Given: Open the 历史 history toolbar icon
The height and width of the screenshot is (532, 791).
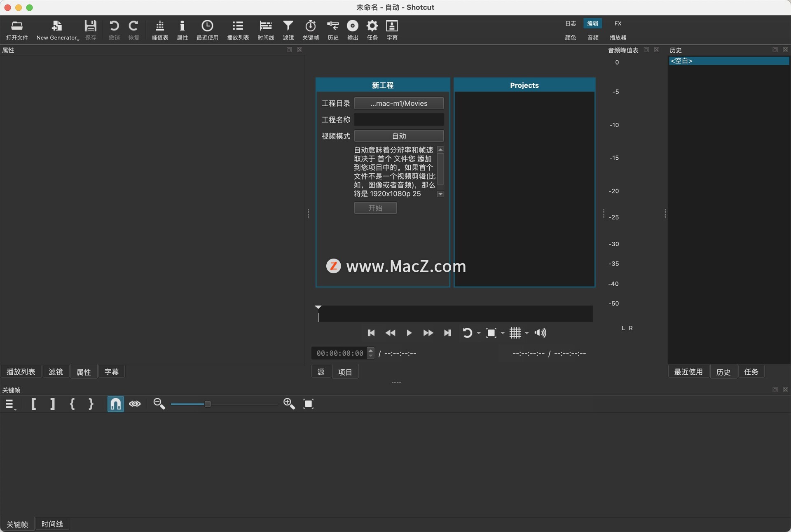Looking at the screenshot, I should pyautogui.click(x=333, y=30).
